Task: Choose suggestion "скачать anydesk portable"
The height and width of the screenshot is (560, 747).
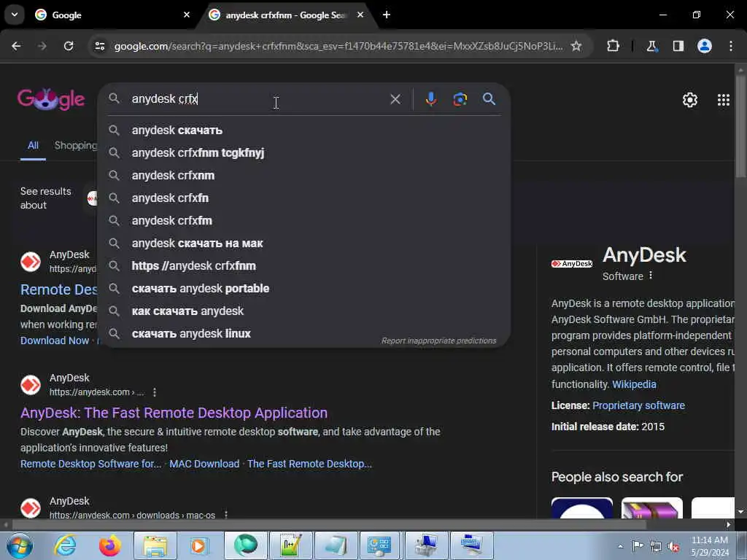Action: 304,289
